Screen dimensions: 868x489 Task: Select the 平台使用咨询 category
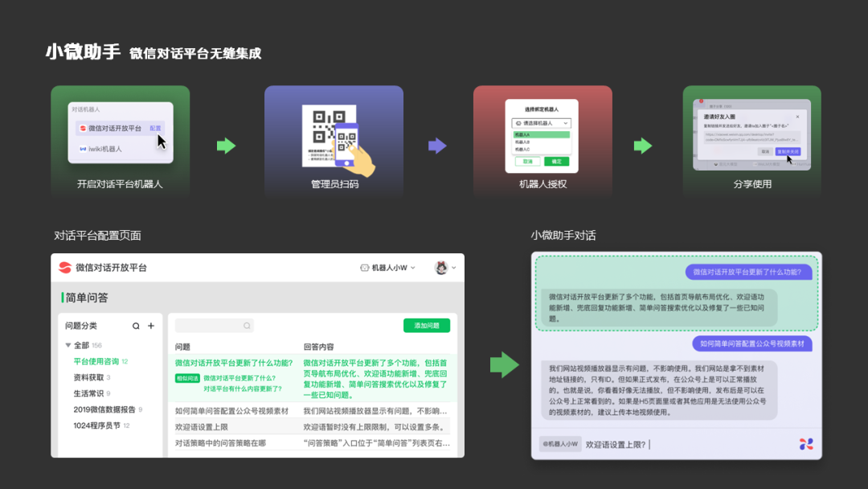coord(100,362)
